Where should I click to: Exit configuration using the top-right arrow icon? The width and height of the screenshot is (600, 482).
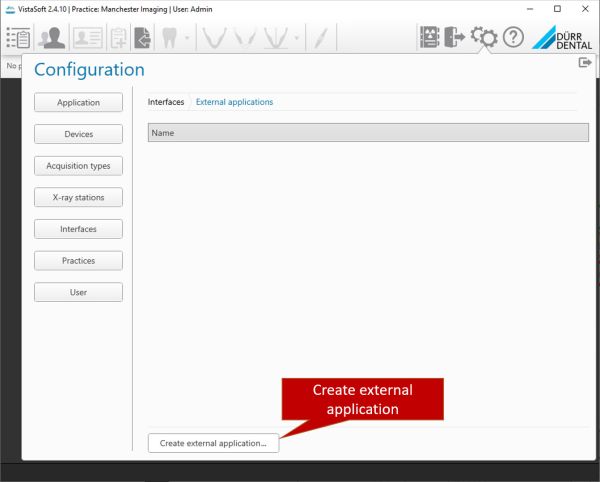[x=585, y=63]
